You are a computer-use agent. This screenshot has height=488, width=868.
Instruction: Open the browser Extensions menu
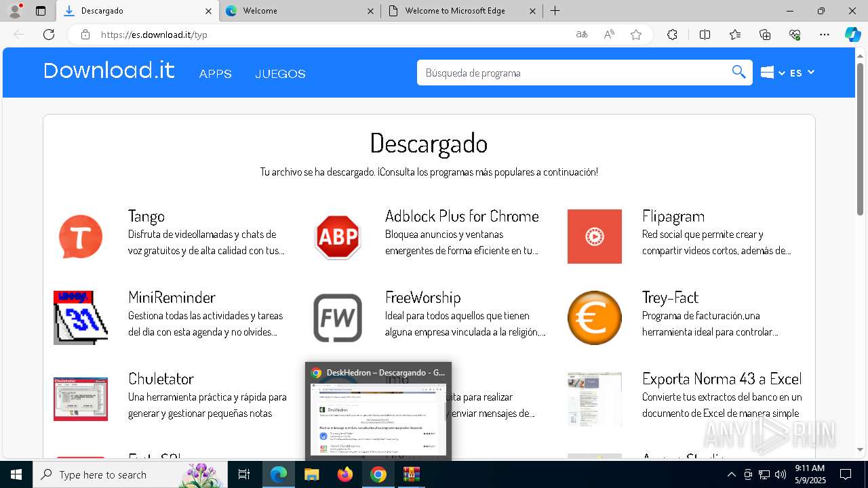[x=672, y=35]
